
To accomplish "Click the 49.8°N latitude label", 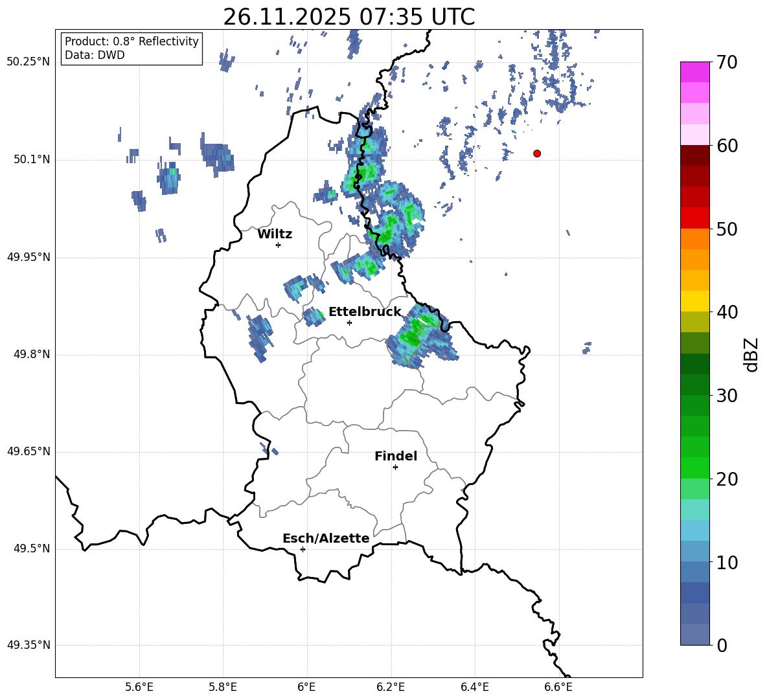I will point(32,354).
